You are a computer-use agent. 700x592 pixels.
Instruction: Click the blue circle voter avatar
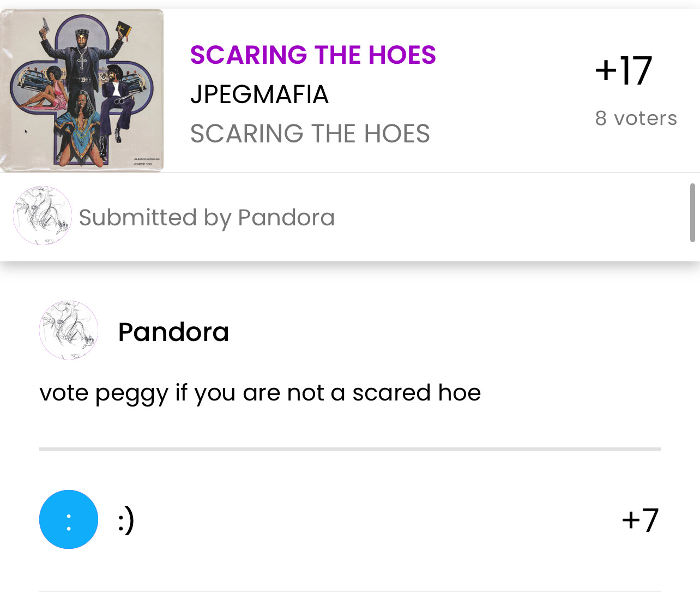[69, 519]
